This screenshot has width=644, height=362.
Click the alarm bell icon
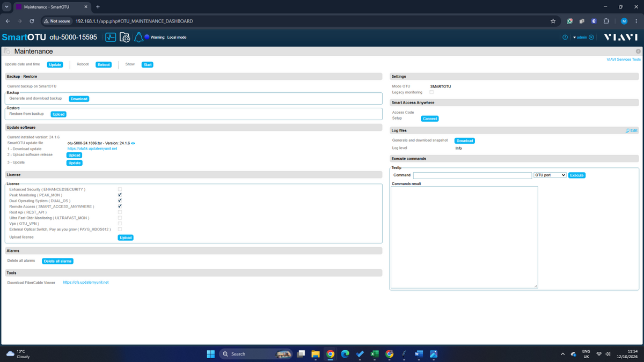138,37
